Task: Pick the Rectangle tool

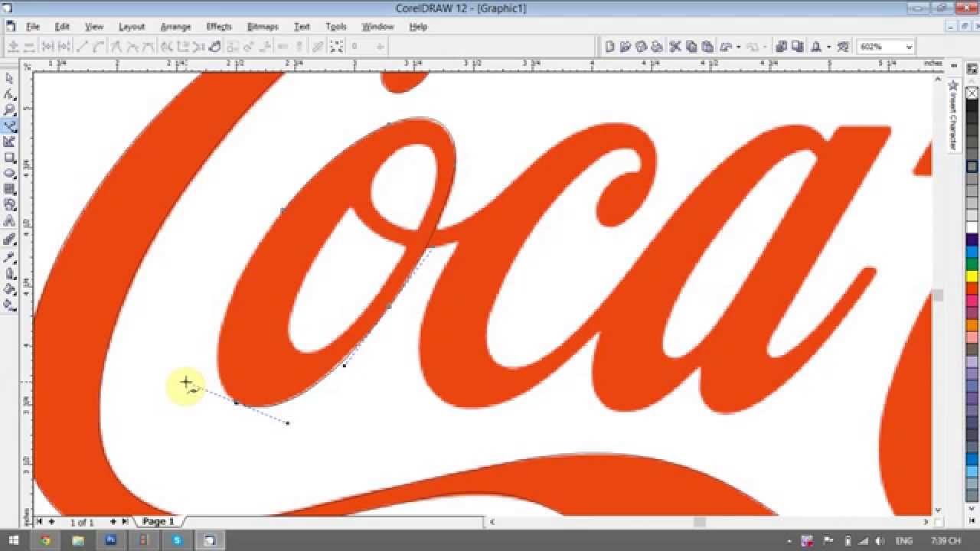Action: pos(10,158)
